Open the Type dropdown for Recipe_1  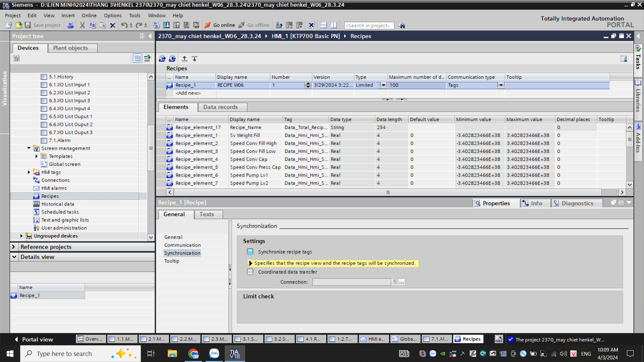coord(383,85)
